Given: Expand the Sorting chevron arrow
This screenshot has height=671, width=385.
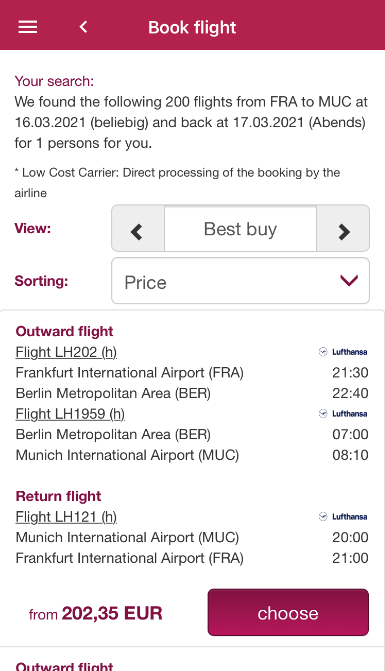Looking at the screenshot, I should click(x=349, y=281).
